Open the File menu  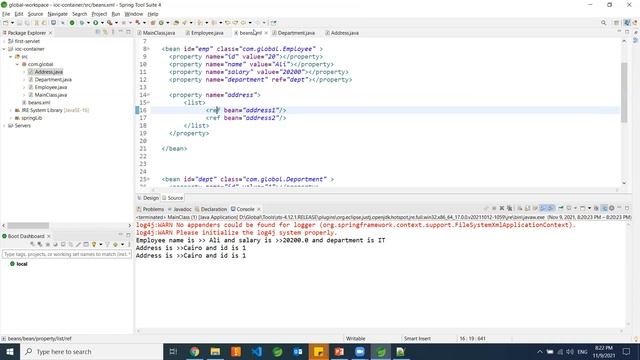tap(6, 14)
